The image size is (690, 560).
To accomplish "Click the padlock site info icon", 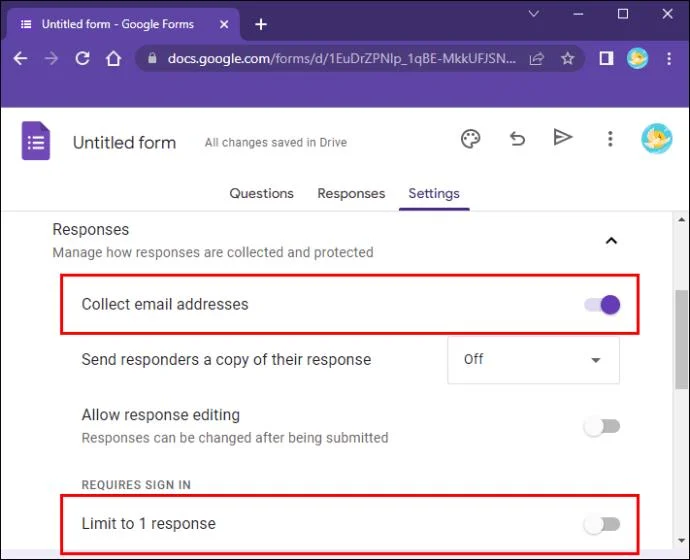I will click(152, 58).
